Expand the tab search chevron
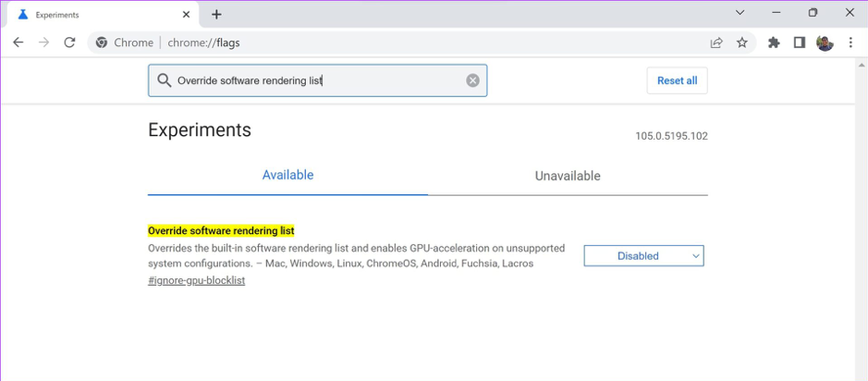The width and height of the screenshot is (868, 381). [740, 13]
